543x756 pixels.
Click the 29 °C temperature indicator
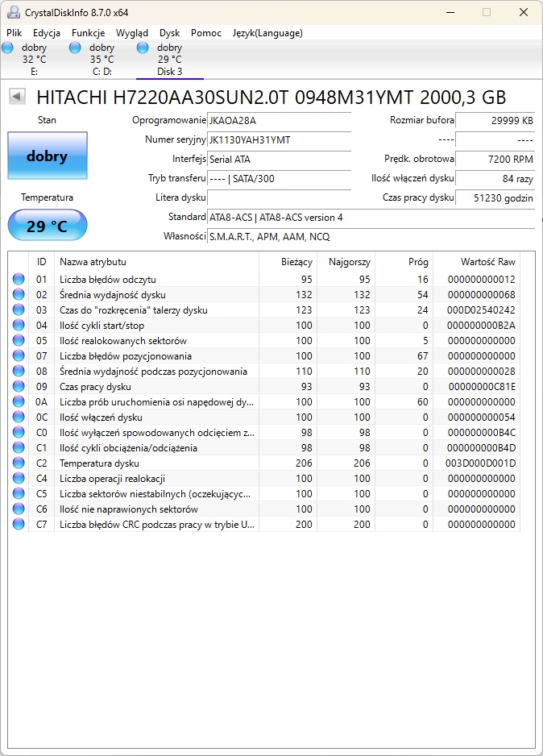pyautogui.click(x=48, y=225)
